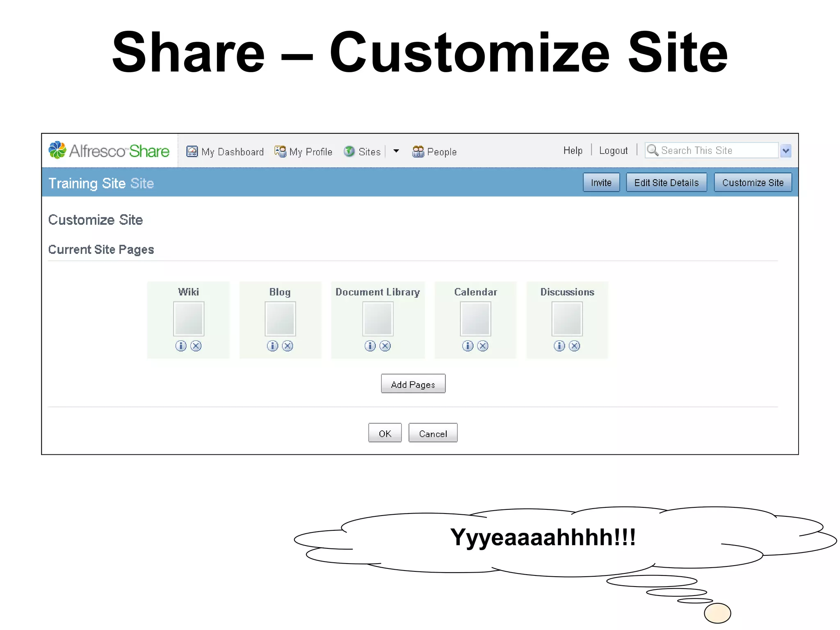The height and width of the screenshot is (630, 840).
Task: Open the People page
Action: click(434, 152)
